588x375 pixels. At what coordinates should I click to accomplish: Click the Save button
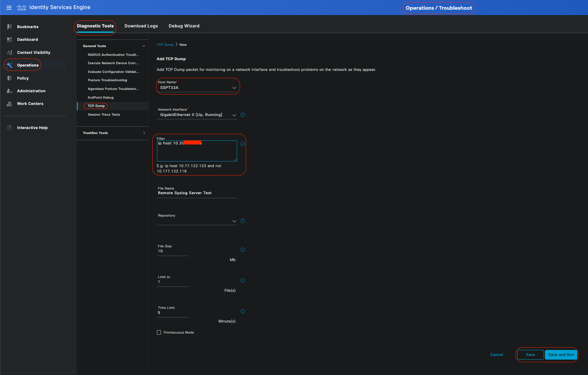(x=530, y=355)
